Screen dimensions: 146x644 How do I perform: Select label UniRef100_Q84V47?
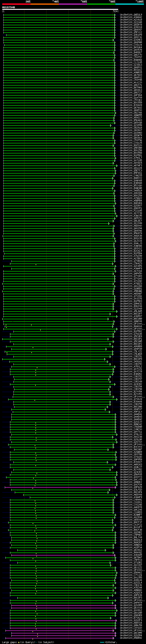click(131, 30)
